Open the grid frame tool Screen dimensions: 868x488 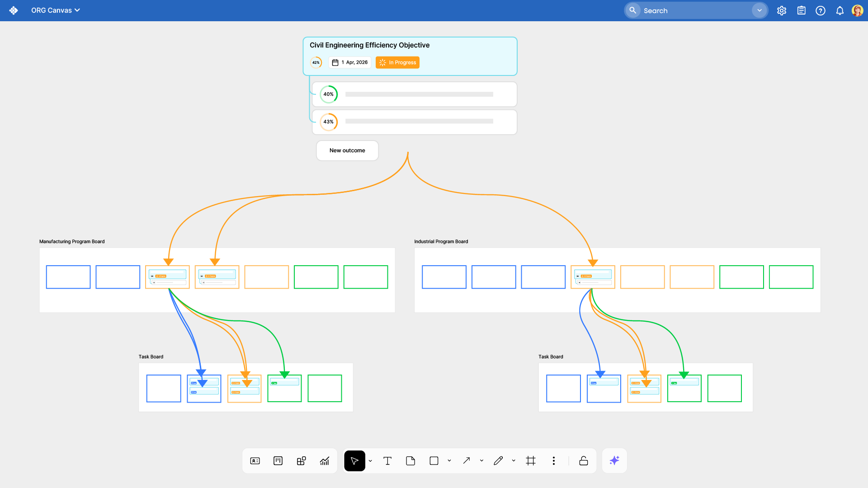pos(531,460)
